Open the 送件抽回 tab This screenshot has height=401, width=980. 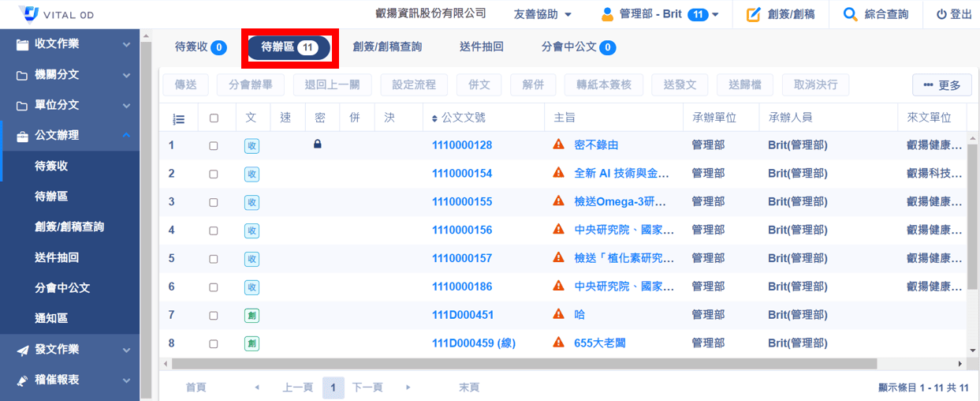click(x=481, y=47)
